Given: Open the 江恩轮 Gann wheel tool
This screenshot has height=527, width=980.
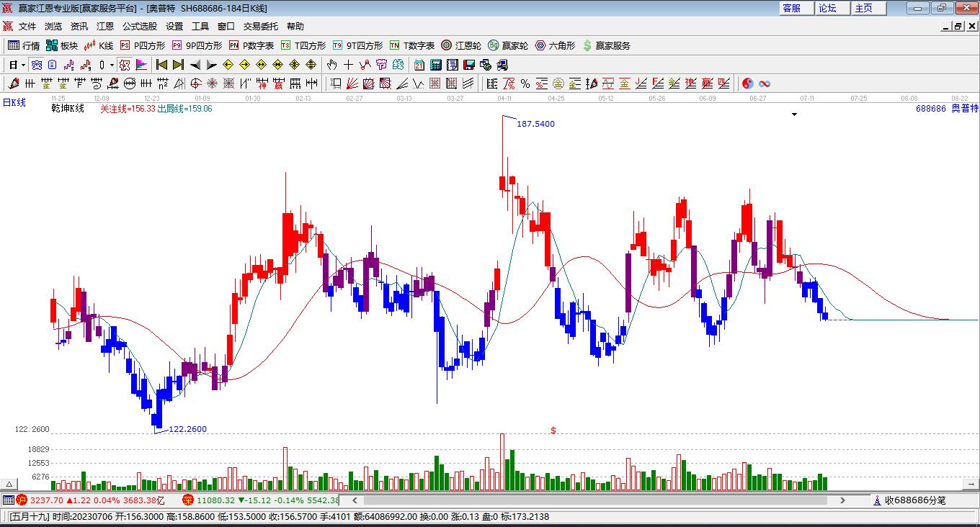Looking at the screenshot, I should (x=461, y=45).
